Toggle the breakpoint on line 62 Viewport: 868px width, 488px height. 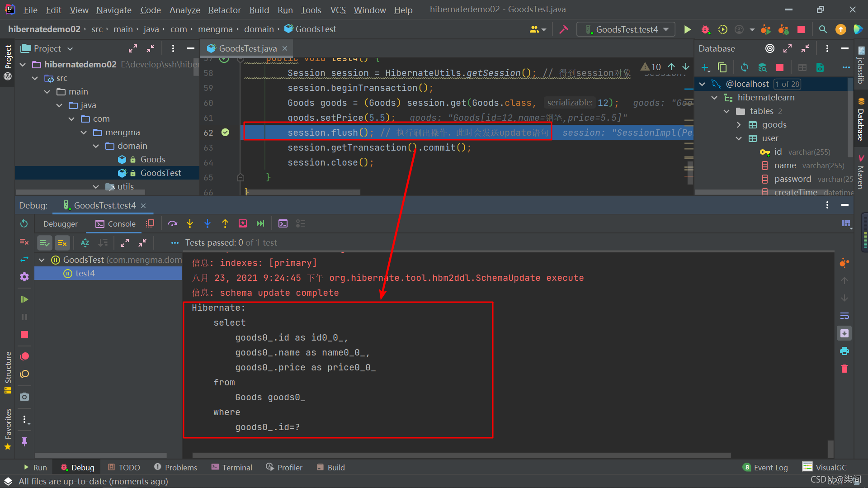click(x=225, y=133)
